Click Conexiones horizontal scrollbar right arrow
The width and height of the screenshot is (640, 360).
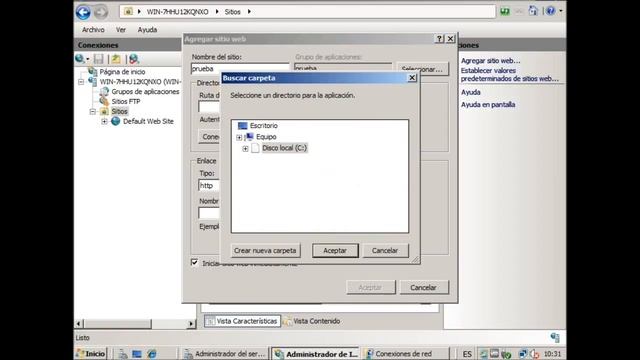point(191,324)
